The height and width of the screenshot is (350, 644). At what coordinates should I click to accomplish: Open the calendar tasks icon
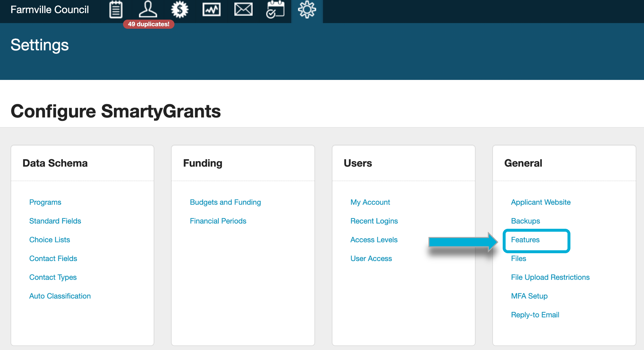(275, 10)
